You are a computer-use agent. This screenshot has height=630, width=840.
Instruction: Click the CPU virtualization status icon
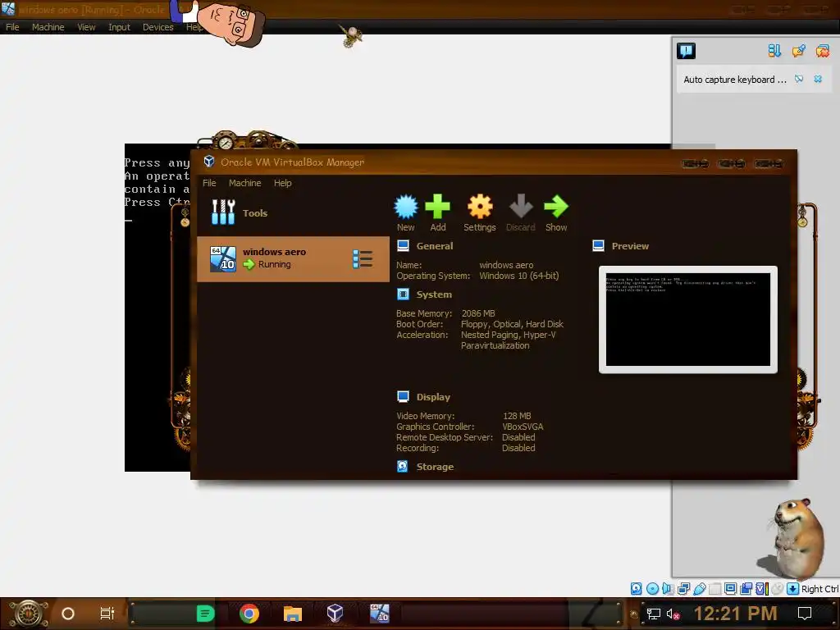click(761, 589)
